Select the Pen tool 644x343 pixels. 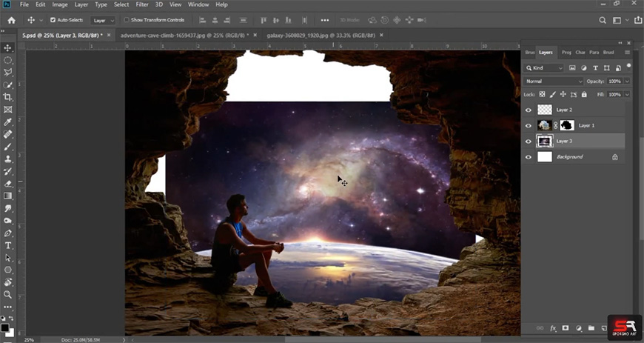7,233
